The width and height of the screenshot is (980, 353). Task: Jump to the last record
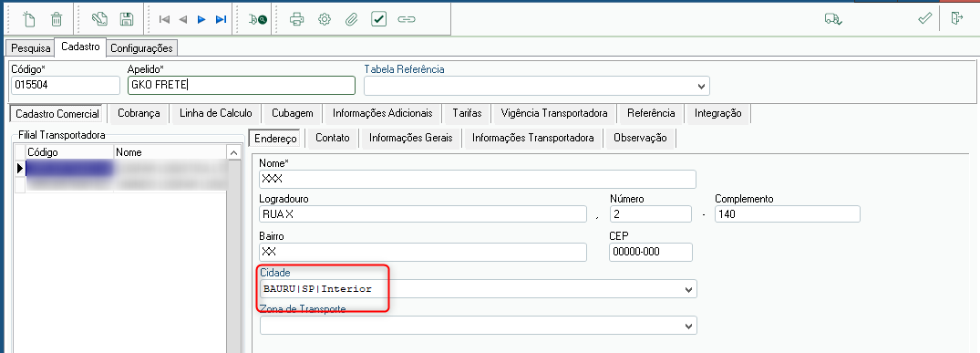coord(221,19)
